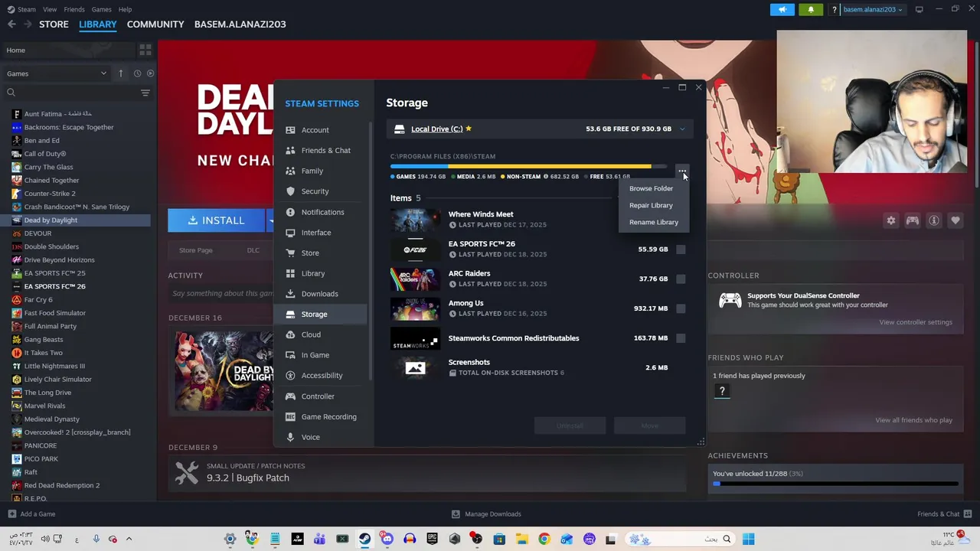This screenshot has width=980, height=551.
Task: Click the Cloud icon in settings sidebar
Action: (x=290, y=334)
